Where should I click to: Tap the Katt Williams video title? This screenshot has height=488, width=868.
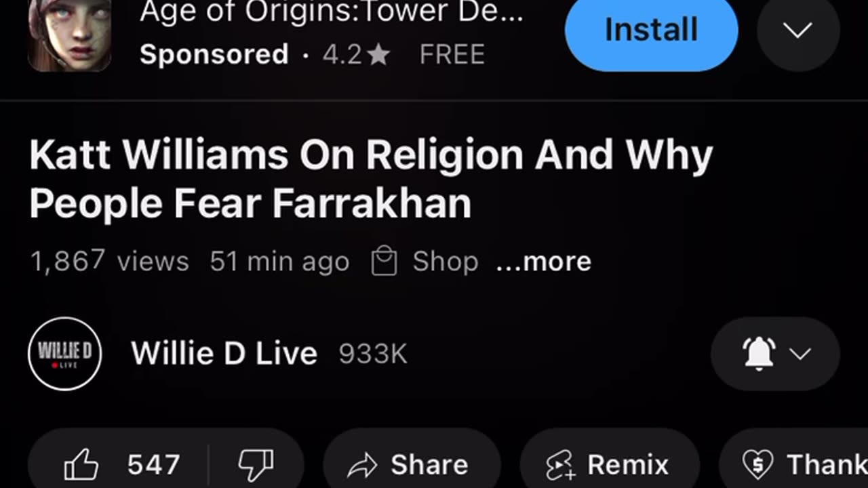[x=371, y=179]
